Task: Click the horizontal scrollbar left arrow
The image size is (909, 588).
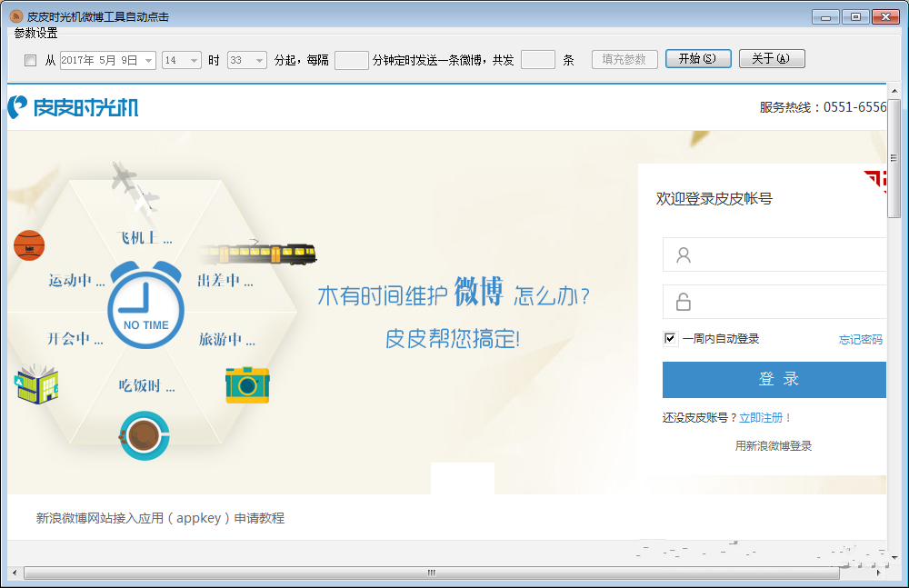Action: pos(15,573)
